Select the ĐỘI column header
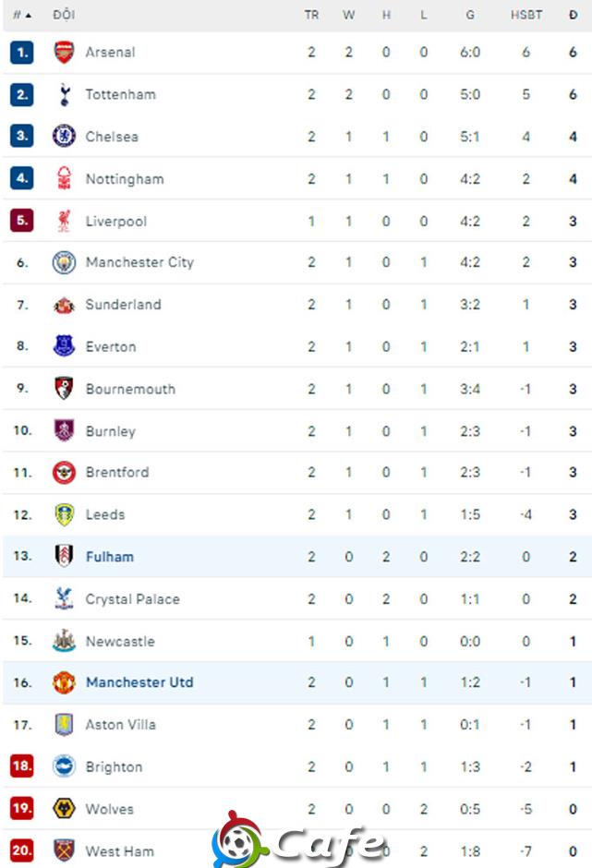The image size is (592, 868). [64, 15]
